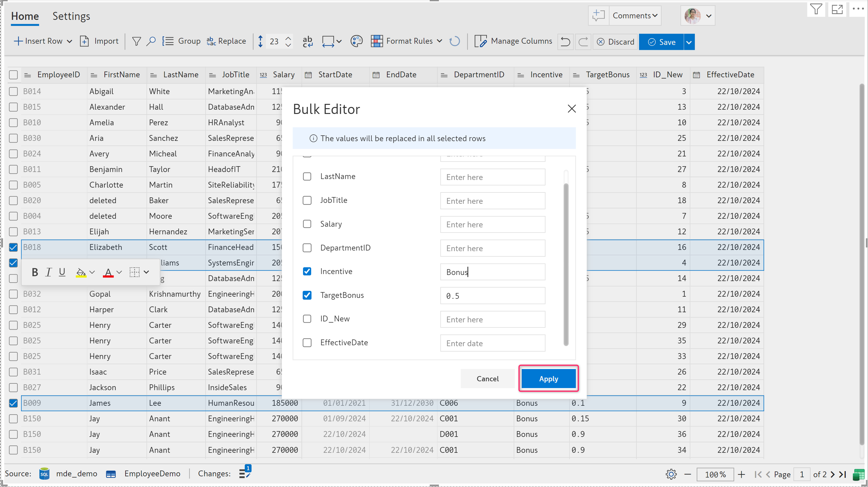This screenshot has width=868, height=487.
Task: Click the Changes audit icon in status bar
Action: tap(245, 473)
